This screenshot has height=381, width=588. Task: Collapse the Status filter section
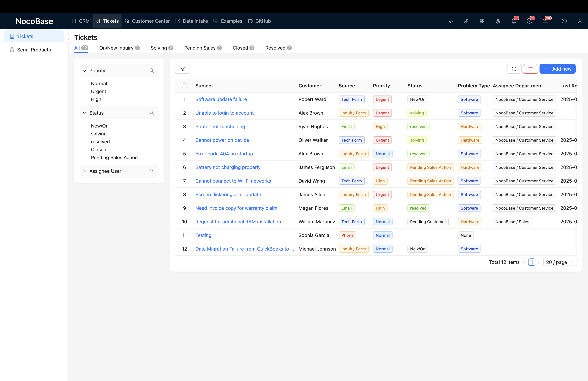point(84,113)
